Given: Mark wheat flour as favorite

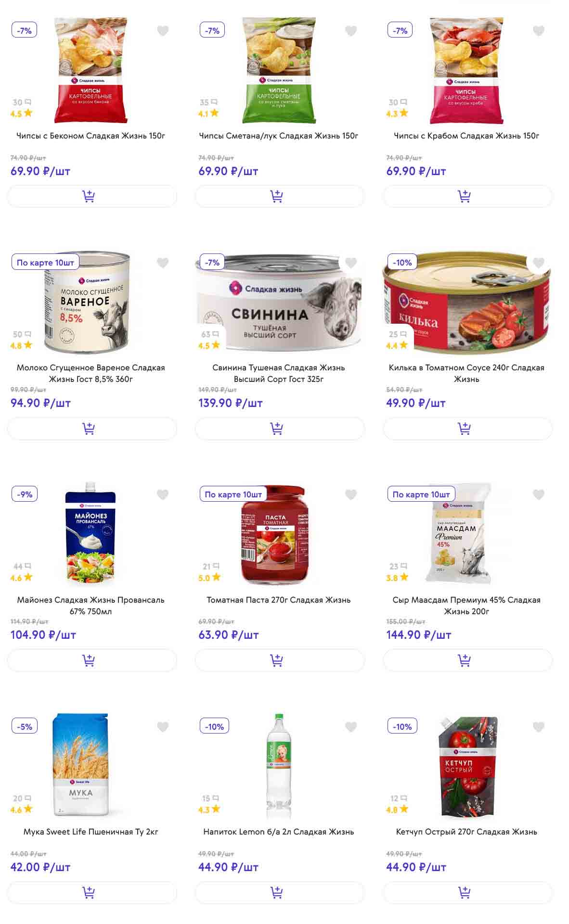Looking at the screenshot, I should pos(163,727).
